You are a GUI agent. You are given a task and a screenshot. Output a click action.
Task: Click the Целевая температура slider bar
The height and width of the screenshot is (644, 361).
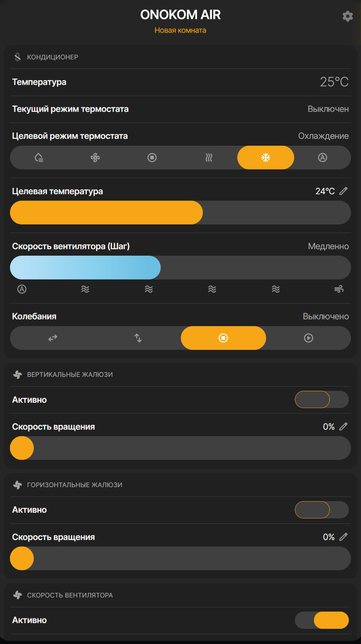[x=180, y=213]
